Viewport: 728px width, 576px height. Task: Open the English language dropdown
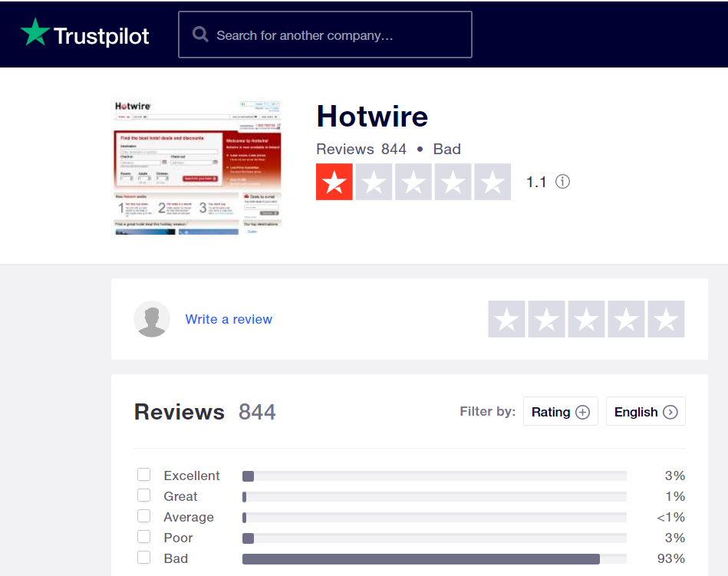pos(645,411)
